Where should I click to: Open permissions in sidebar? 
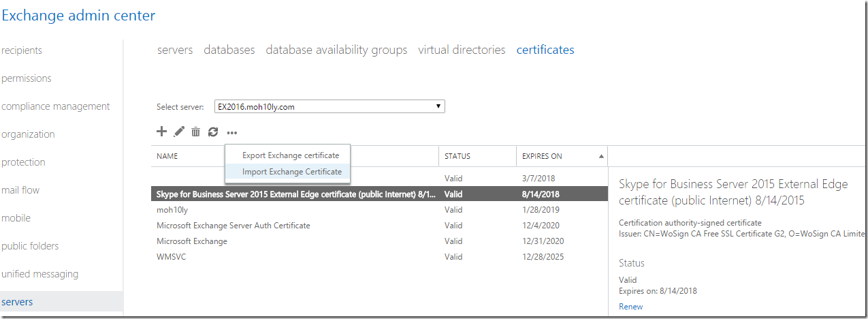pyautogui.click(x=27, y=78)
